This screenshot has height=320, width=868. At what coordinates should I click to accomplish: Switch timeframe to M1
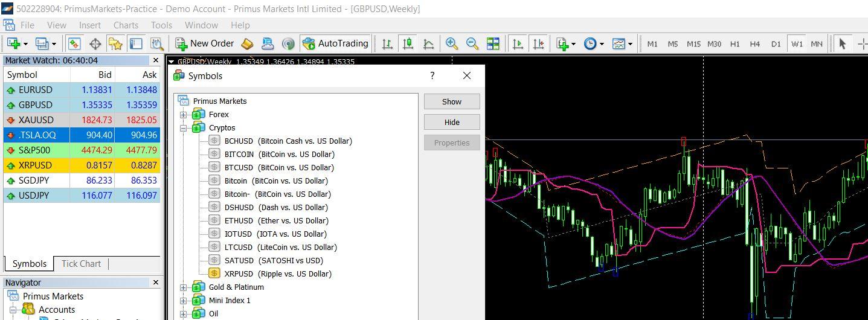coord(652,43)
